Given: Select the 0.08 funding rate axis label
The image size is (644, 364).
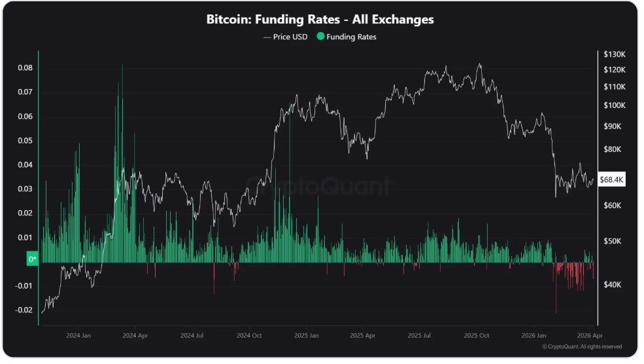Looking at the screenshot, I should tap(24, 68).
